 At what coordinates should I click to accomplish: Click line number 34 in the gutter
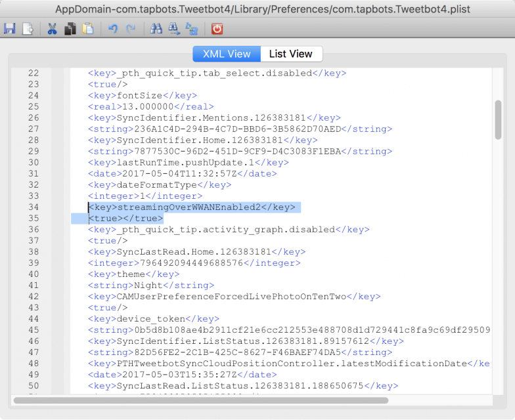pyautogui.click(x=34, y=207)
